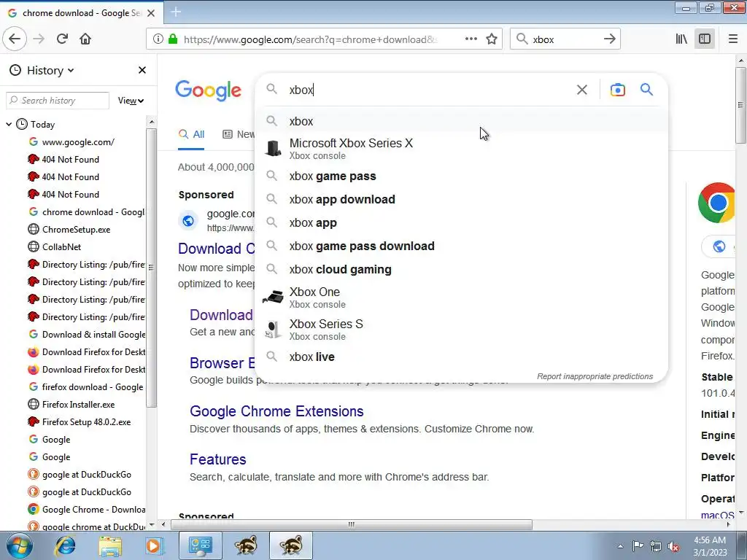Open page actions three-dot menu
The image size is (747, 560).
pos(471,39)
